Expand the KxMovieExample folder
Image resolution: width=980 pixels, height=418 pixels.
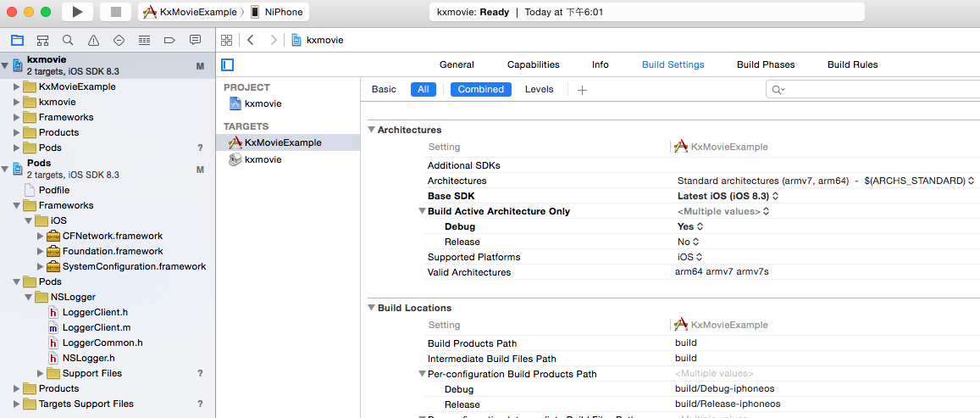point(17,87)
